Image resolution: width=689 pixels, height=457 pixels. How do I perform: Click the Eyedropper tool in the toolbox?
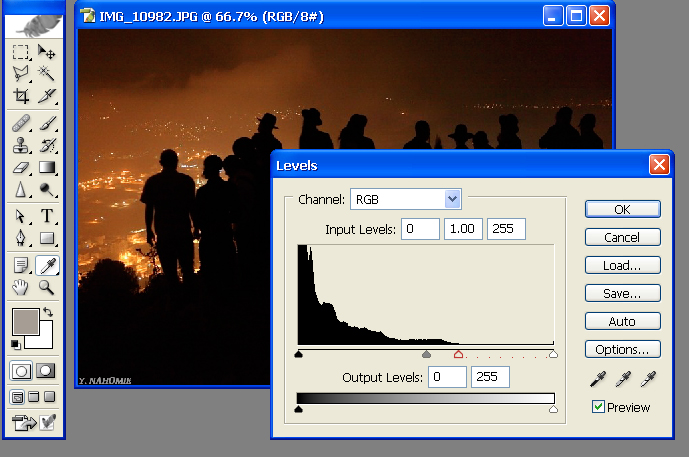pyautogui.click(x=47, y=265)
